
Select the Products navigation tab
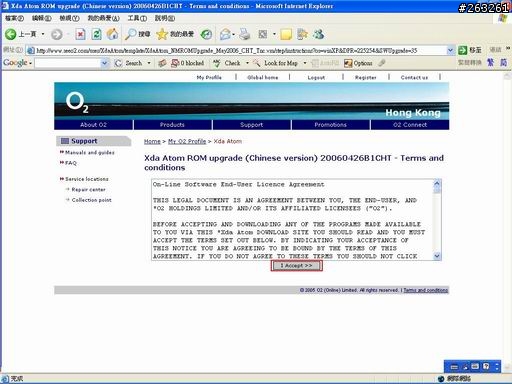[x=172, y=125]
